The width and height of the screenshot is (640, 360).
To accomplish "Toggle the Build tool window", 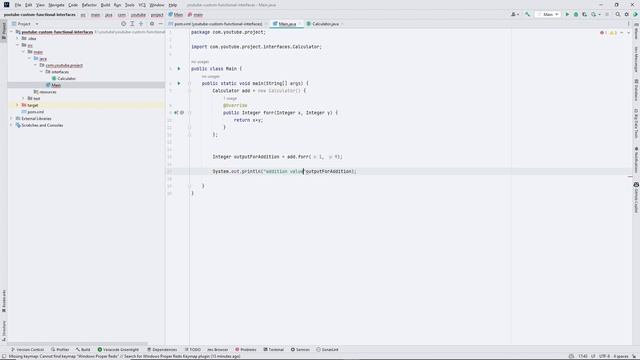I will 83,350.
